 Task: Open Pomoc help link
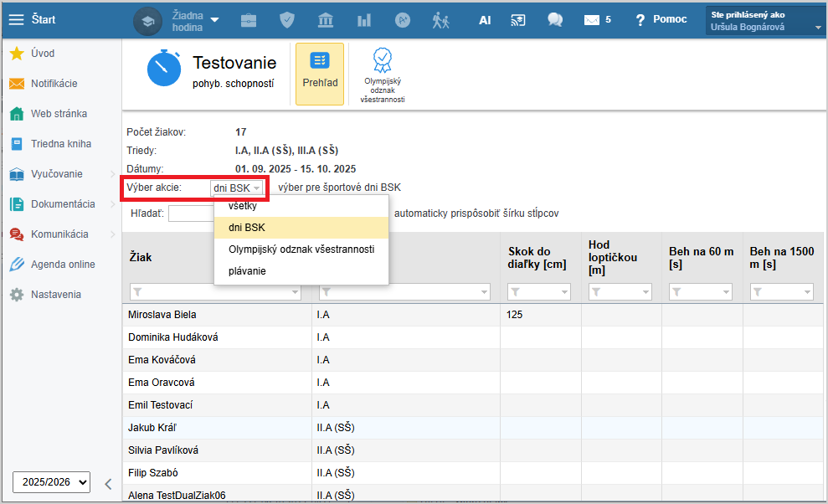661,19
